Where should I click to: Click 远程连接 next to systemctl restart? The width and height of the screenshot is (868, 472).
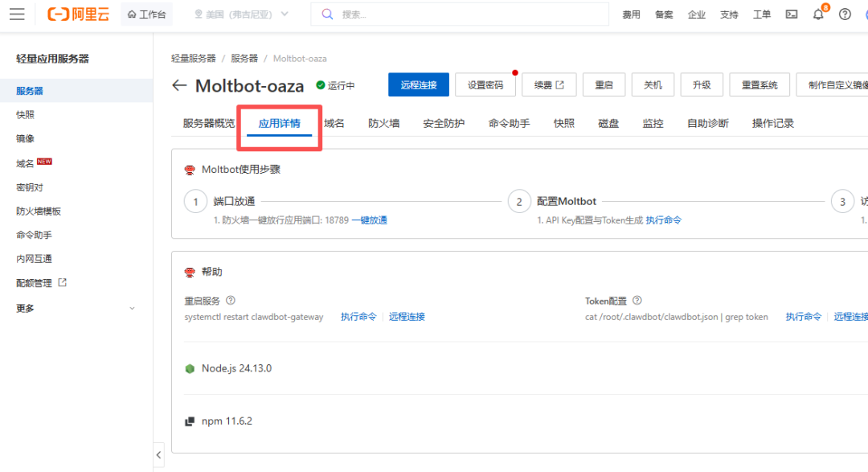coord(407,317)
